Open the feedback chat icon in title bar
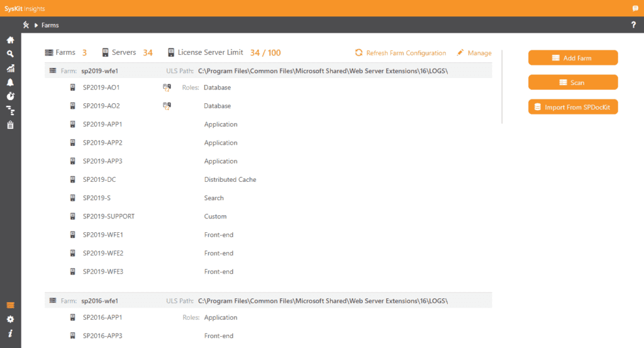Viewport: 644px width, 348px height. [x=635, y=8]
